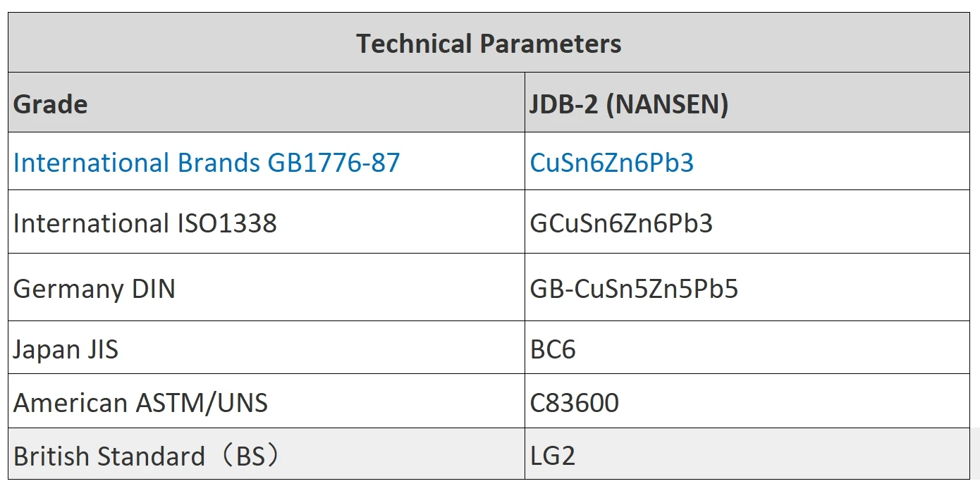Select the JDB-2 (NANSEN) header cell
Screen dimensions: 980x486
(747, 103)
